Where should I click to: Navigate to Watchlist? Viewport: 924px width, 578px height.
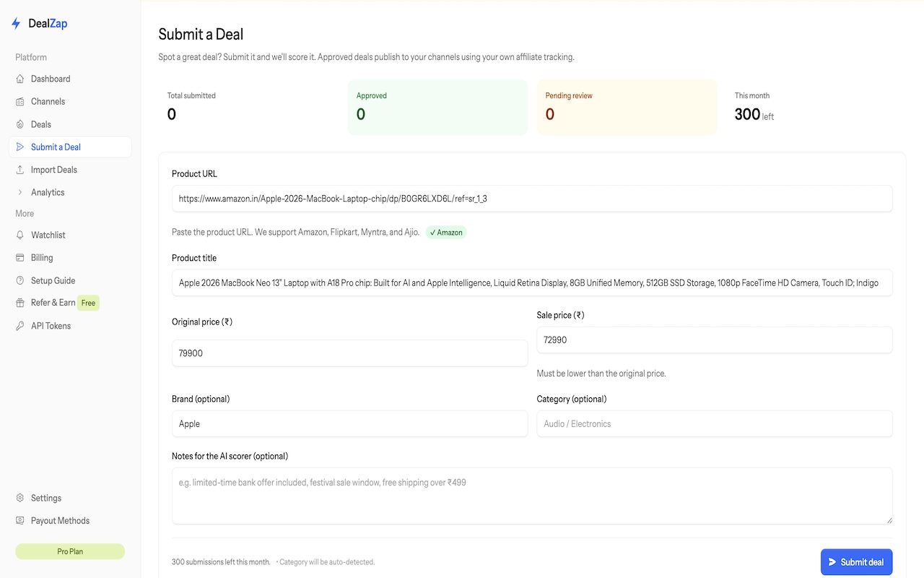[x=70, y=235]
